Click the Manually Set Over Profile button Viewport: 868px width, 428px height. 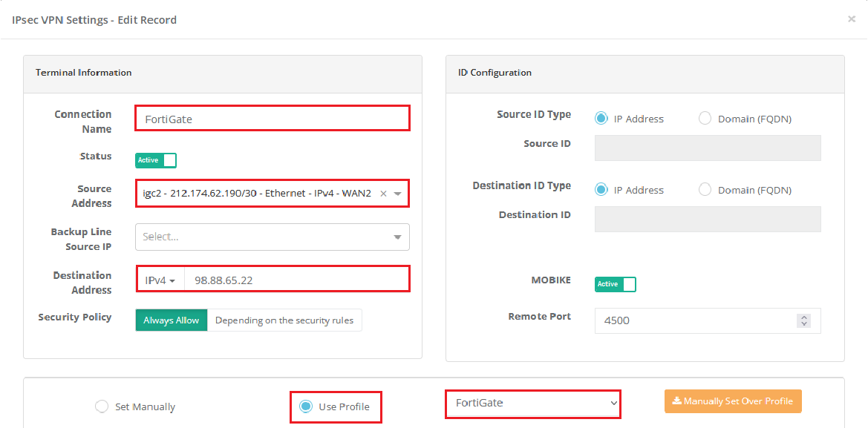(x=733, y=401)
